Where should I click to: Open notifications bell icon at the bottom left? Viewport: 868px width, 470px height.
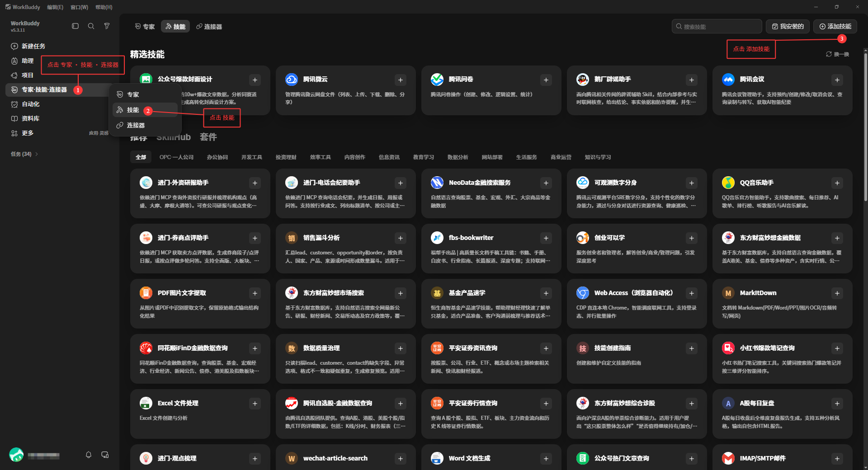click(89, 455)
